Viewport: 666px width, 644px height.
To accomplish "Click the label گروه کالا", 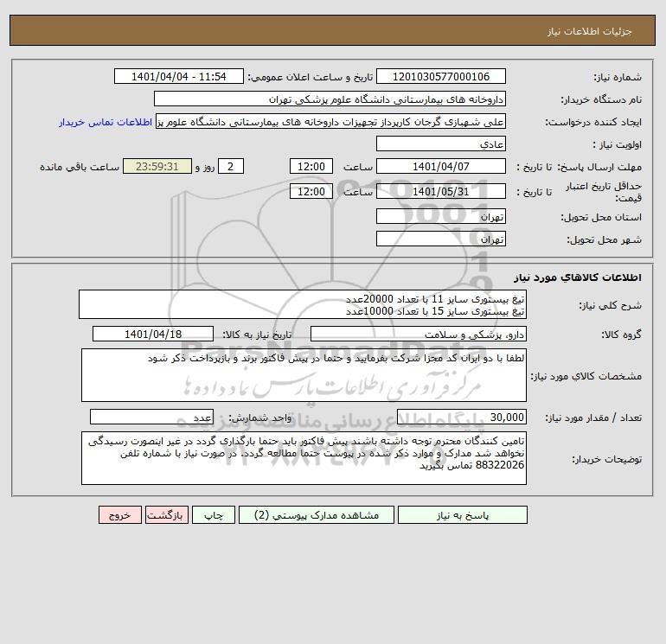I will [621, 335].
